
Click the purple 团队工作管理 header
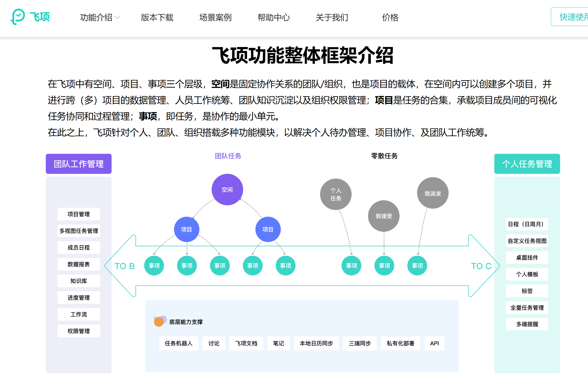point(78,164)
